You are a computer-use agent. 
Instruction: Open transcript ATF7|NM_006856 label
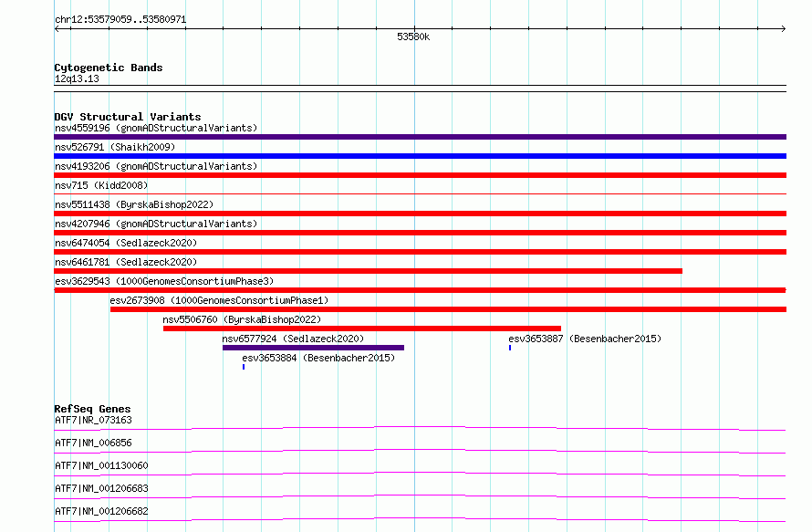click(93, 443)
